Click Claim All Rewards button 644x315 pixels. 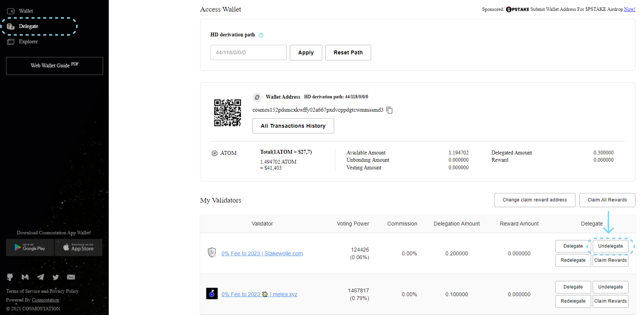pyautogui.click(x=607, y=200)
